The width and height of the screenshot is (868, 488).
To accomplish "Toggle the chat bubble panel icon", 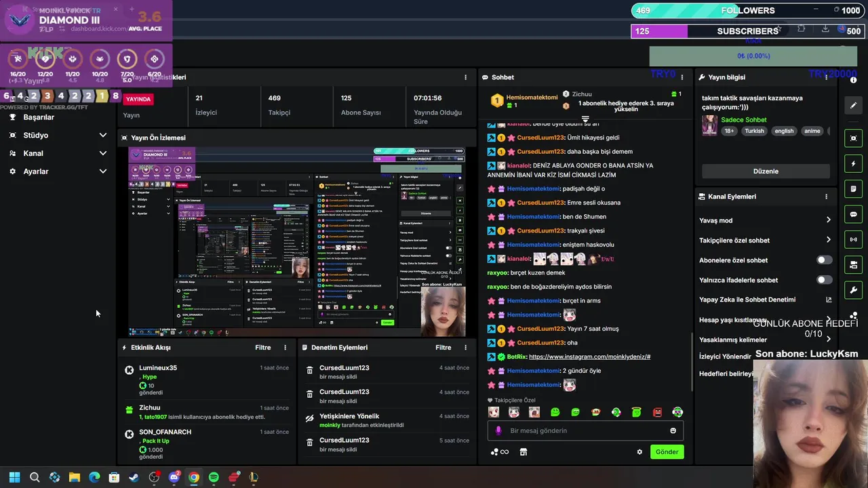I will coord(853,214).
